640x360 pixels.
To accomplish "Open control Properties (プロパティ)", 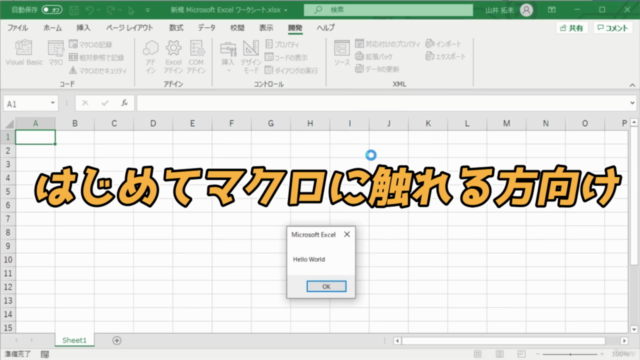I will (282, 44).
